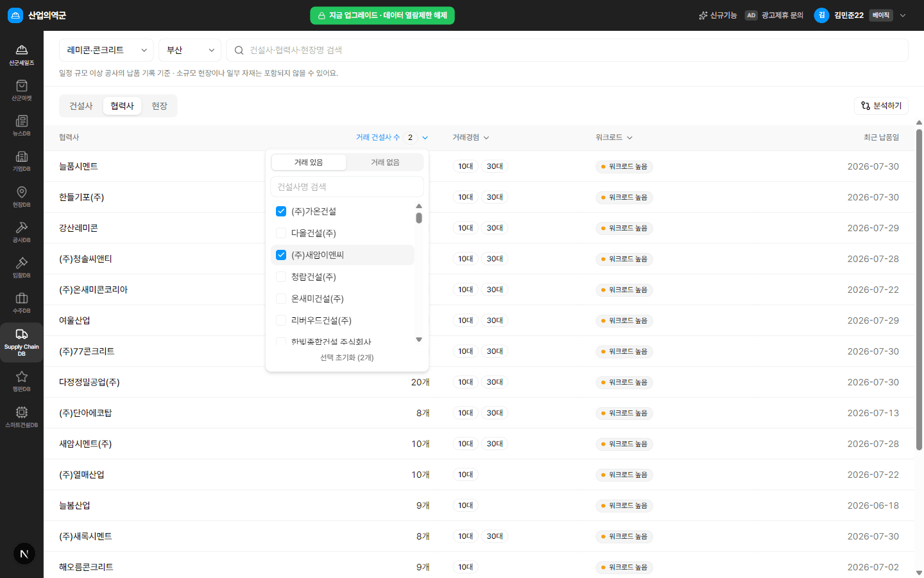Click the search magnifier icon
The height and width of the screenshot is (578, 924).
pos(239,50)
